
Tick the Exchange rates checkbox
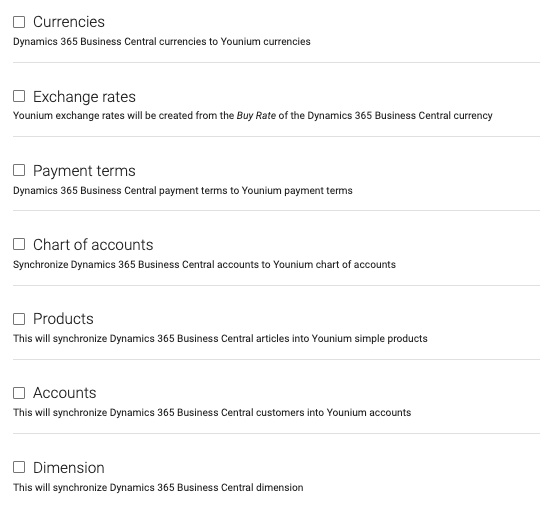19,96
